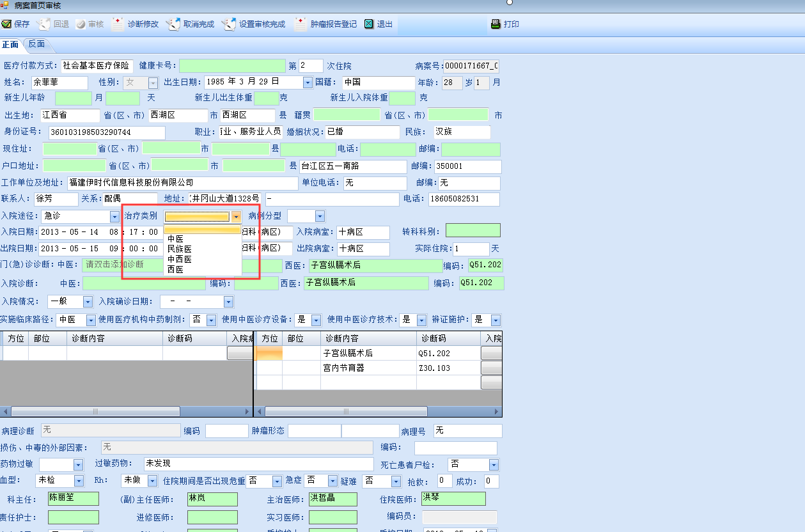Click the 打印 print icon

pyautogui.click(x=496, y=24)
